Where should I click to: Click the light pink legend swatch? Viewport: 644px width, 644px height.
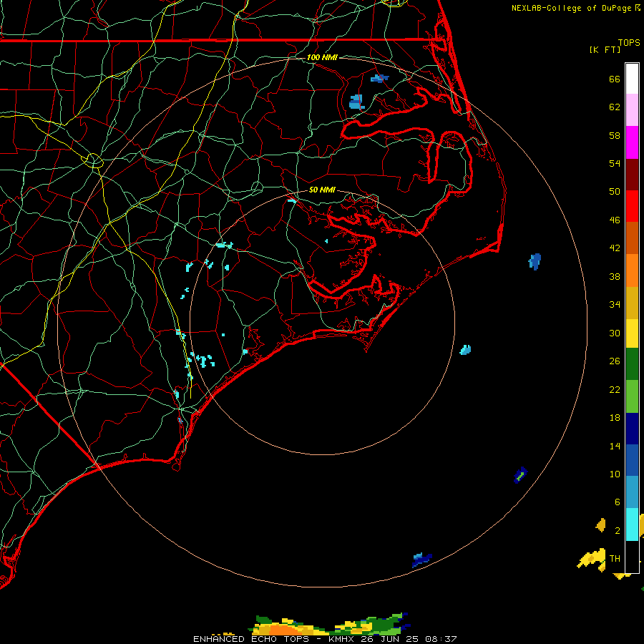632,109
